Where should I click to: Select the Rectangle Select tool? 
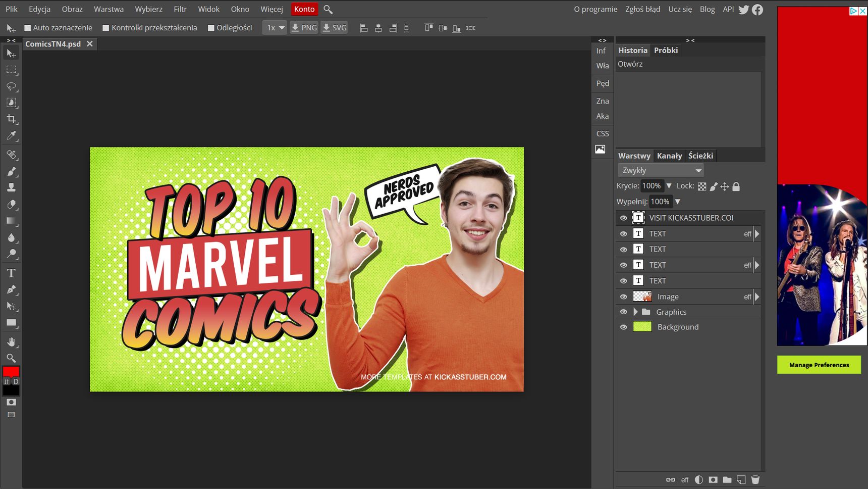(x=11, y=70)
